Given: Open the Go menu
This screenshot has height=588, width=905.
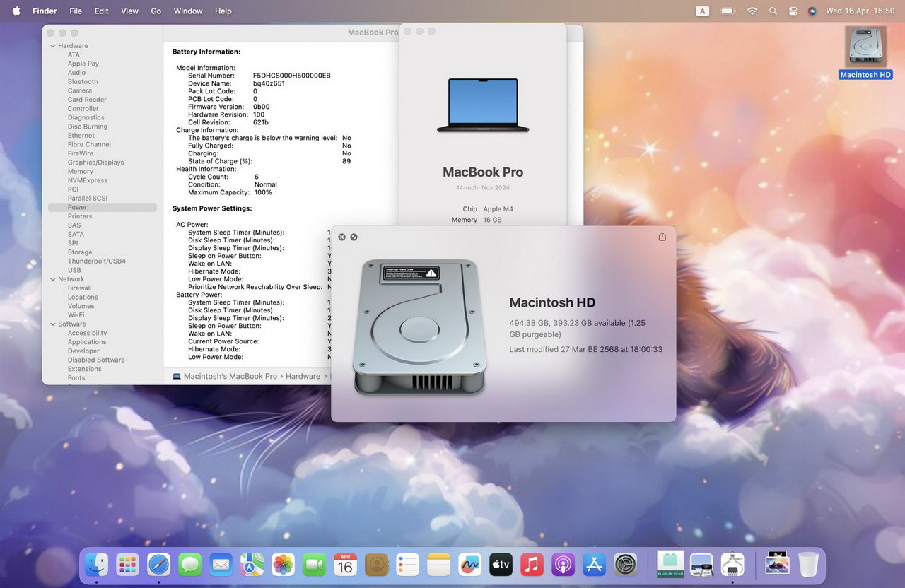Looking at the screenshot, I should (156, 11).
